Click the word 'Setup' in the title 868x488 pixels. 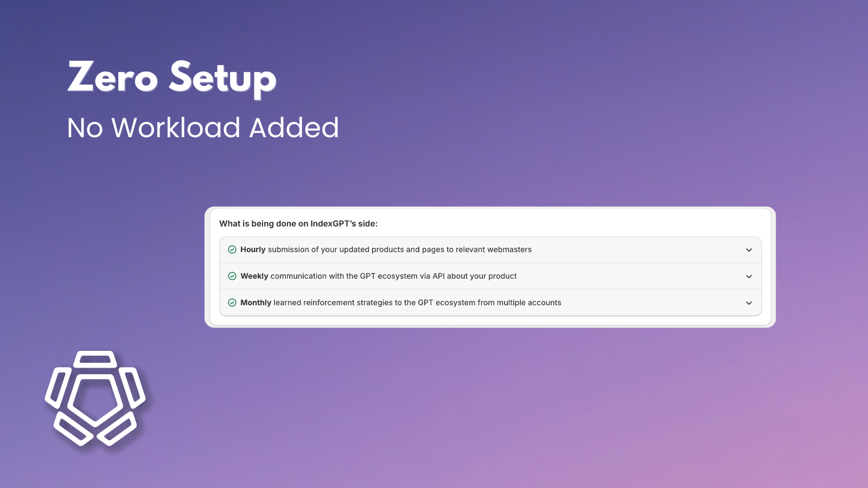(222, 79)
